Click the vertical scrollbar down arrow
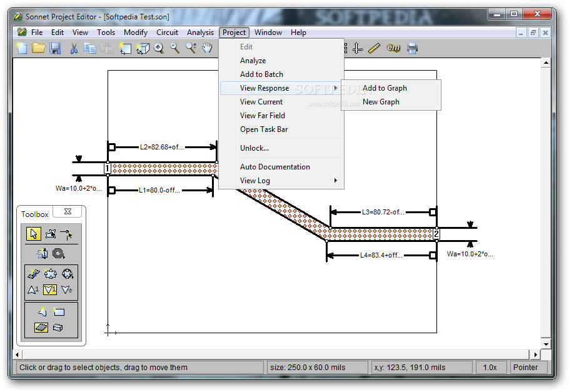Image resolution: width=569 pixels, height=392 pixels. [x=546, y=344]
